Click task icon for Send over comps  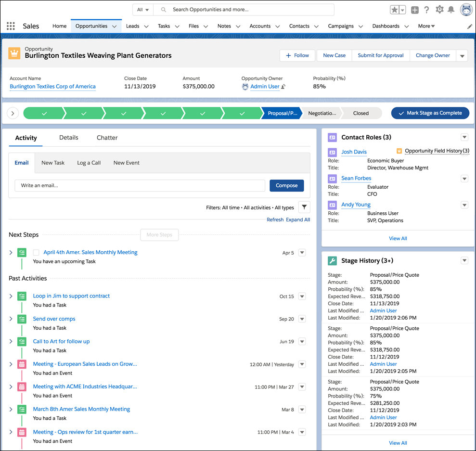(22, 319)
